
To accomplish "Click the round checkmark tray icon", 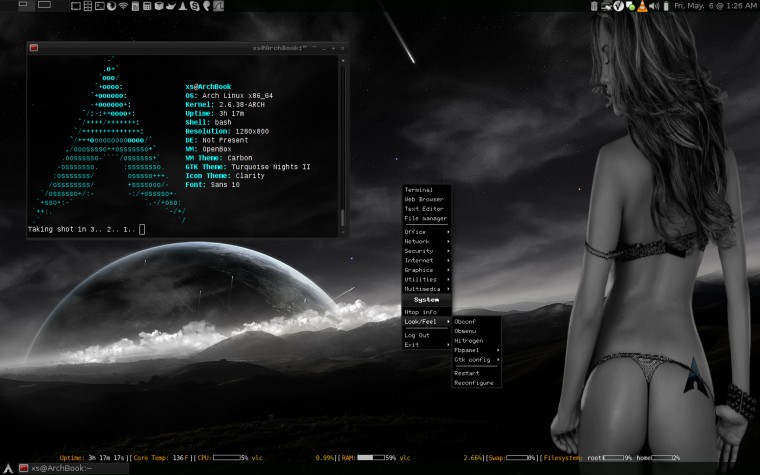I will tap(618, 6).
